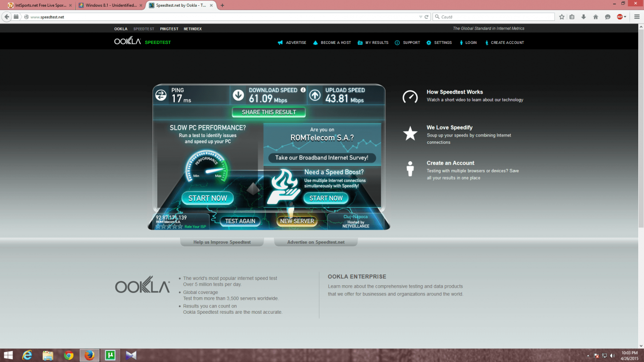Click the OOKLA ENTERPRISE heading

pyautogui.click(x=357, y=277)
